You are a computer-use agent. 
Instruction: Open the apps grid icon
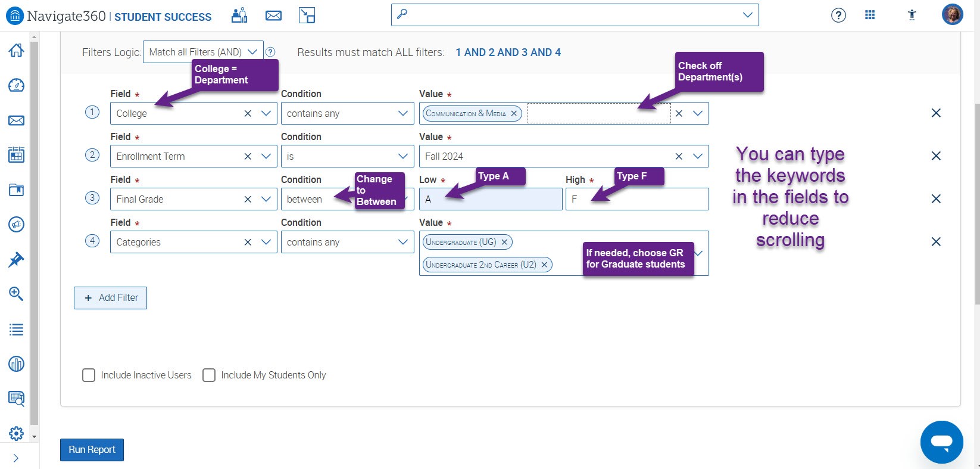click(x=870, y=15)
